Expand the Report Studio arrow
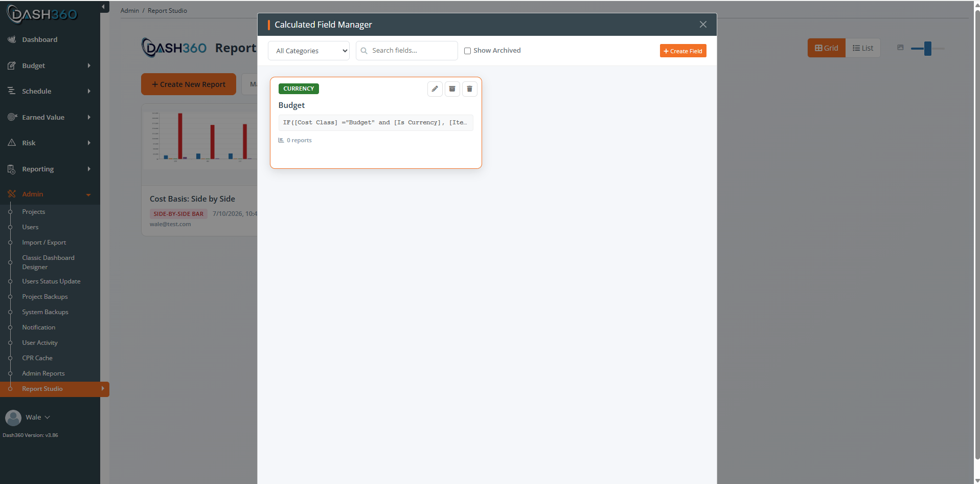This screenshot has height=484, width=980. tap(103, 389)
